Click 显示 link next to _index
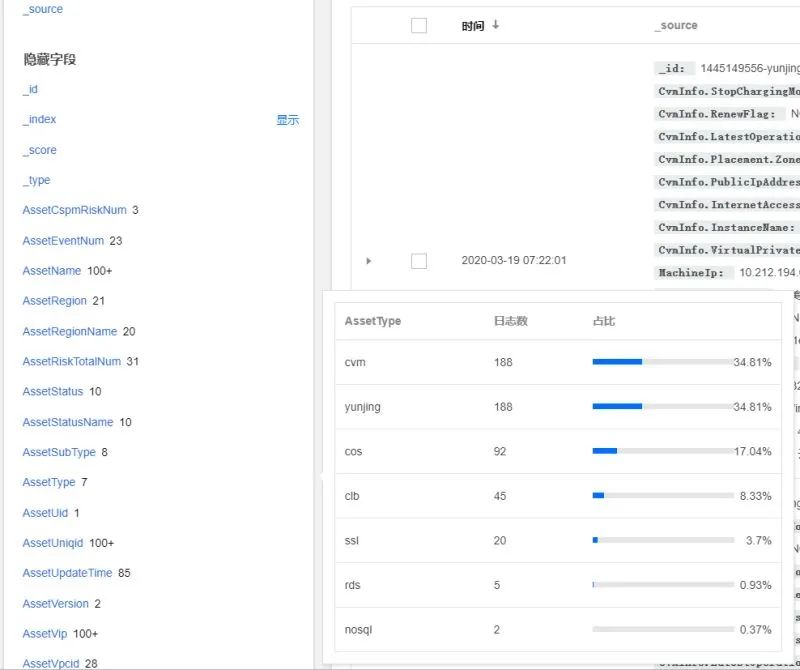Image resolution: width=800 pixels, height=670 pixels. pos(287,120)
